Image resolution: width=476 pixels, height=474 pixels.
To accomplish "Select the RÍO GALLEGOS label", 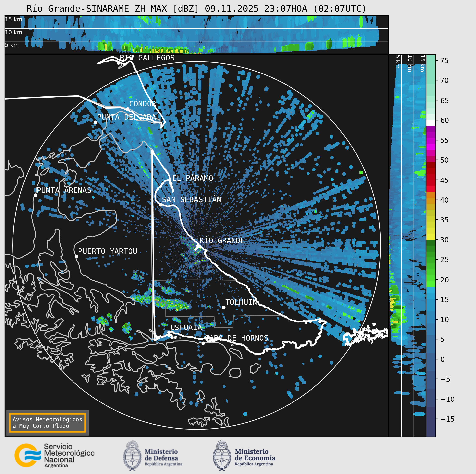I will coord(147,58).
